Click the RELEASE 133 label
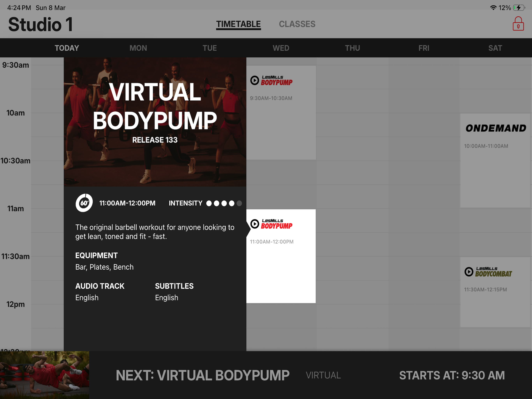Viewport: 532px width, 399px height. [155, 140]
